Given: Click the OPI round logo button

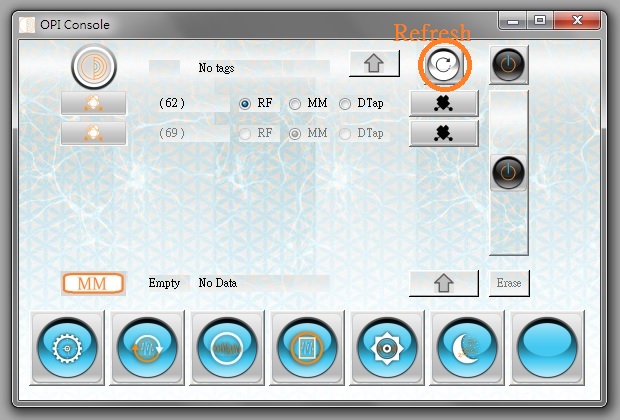Looking at the screenshot, I should click(x=94, y=66).
